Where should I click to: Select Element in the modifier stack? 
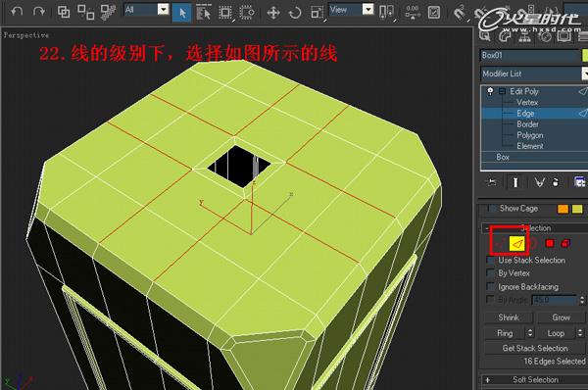[530, 146]
